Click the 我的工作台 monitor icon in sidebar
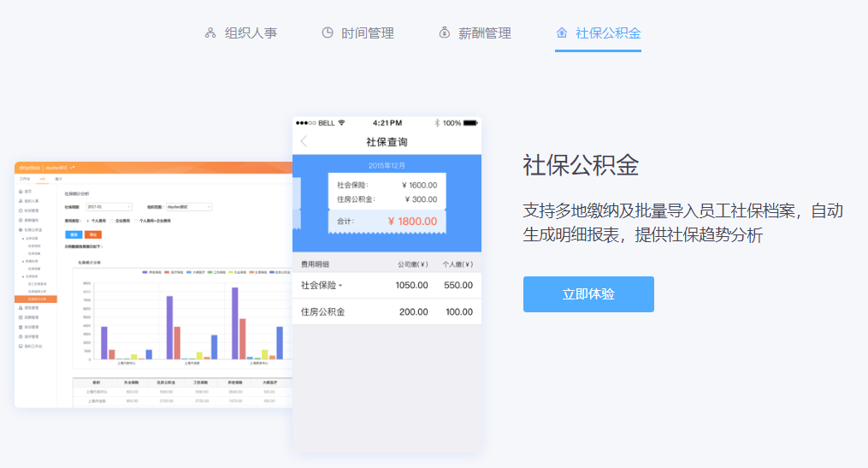The width and height of the screenshot is (868, 468). pyautogui.click(x=21, y=347)
